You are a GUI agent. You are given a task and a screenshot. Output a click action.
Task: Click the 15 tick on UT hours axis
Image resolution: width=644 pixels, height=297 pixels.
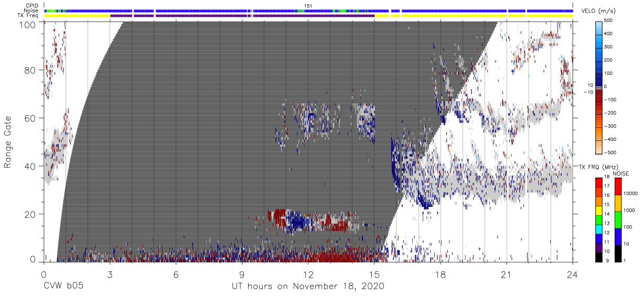374,274
